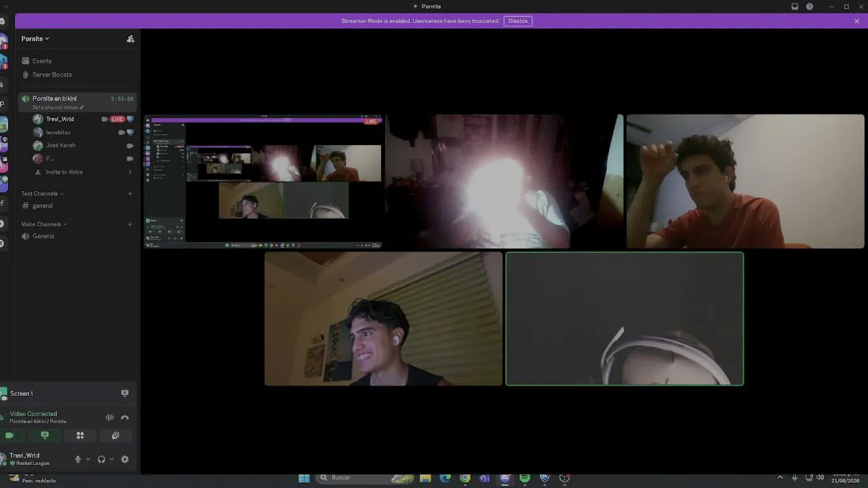Viewport: 868px width, 488px height.
Task: Click Trevi_Wrld in the voice channel list
Action: click(x=60, y=119)
